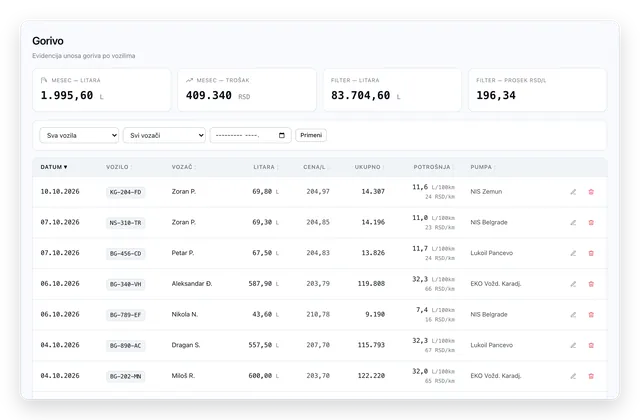Click the BG-340-VH vehicle tag
Image resolution: width=640 pixels, height=420 pixels.
click(x=125, y=284)
